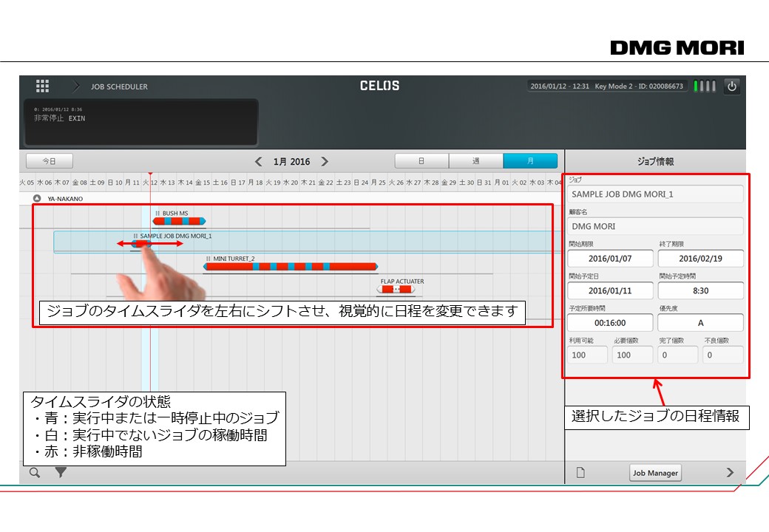Click the status indicator bars
This screenshot has width=769, height=532.
[x=705, y=86]
